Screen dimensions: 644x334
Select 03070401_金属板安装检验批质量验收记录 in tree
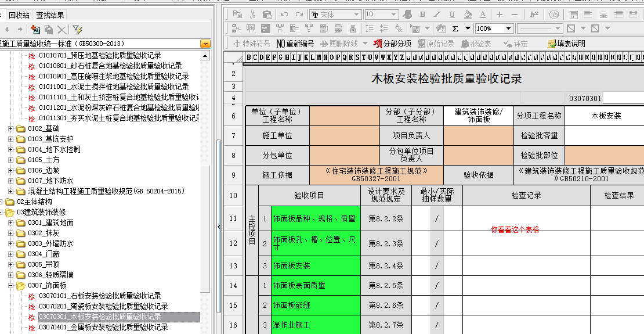click(103, 327)
